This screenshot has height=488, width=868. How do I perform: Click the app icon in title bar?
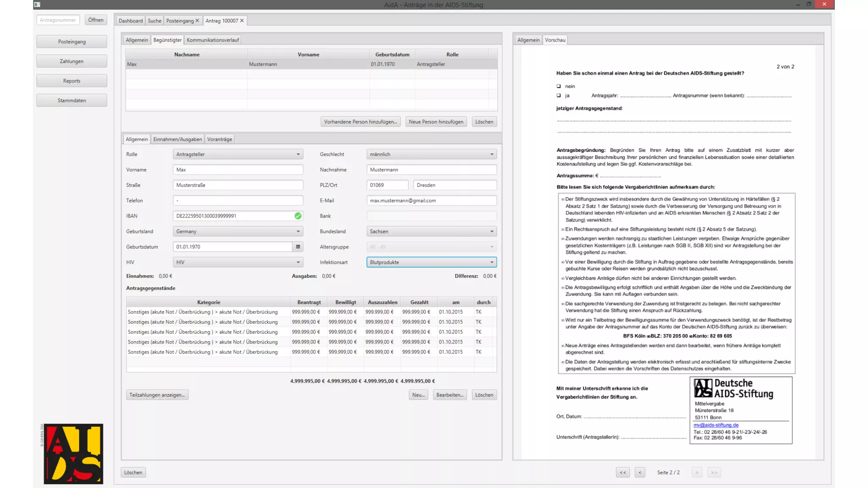tap(37, 5)
